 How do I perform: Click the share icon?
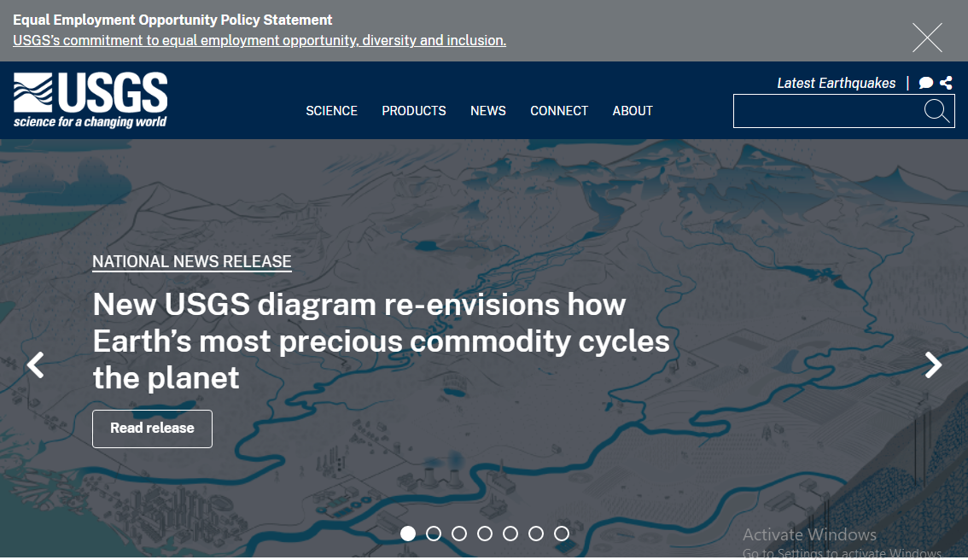click(946, 83)
